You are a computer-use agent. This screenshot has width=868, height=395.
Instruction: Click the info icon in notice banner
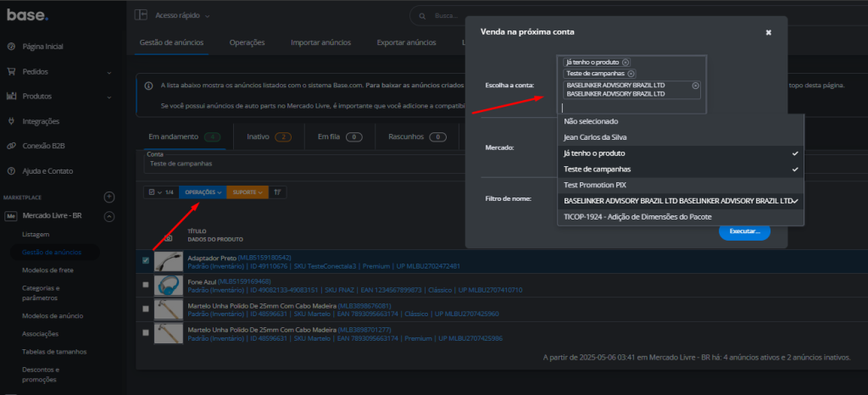[148, 86]
